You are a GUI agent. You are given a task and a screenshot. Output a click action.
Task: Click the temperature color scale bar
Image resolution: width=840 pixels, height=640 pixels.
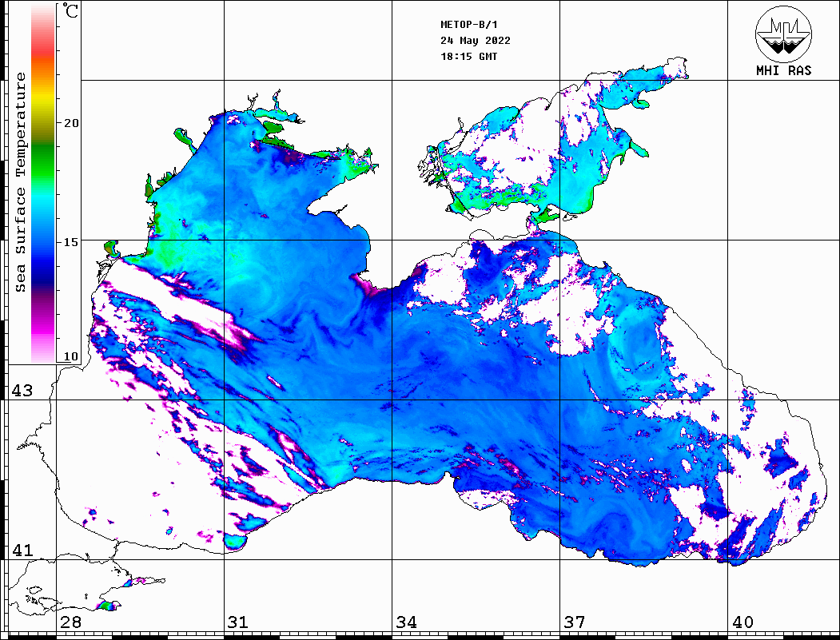(43, 184)
